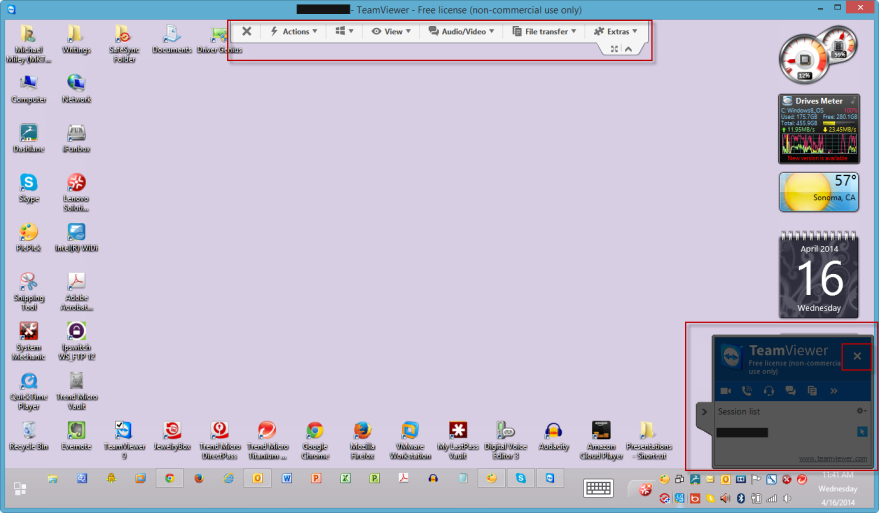Toggle the remote control cursor icon for the session
Screen dimensions: 879x513
tap(860, 431)
